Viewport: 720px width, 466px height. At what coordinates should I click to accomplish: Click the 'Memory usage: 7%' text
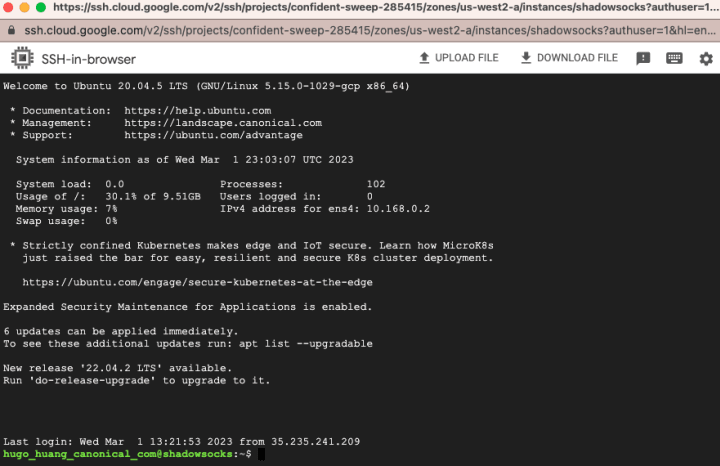pos(66,209)
